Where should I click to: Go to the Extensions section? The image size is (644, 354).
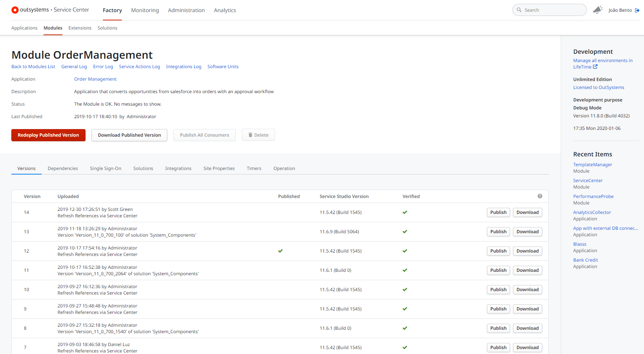click(x=80, y=28)
